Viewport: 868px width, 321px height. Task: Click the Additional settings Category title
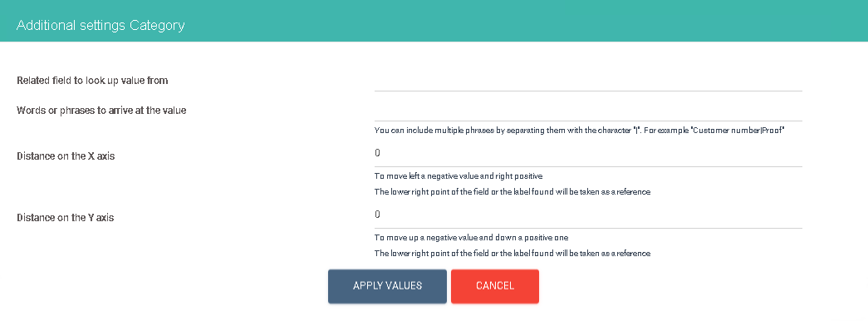(101, 25)
